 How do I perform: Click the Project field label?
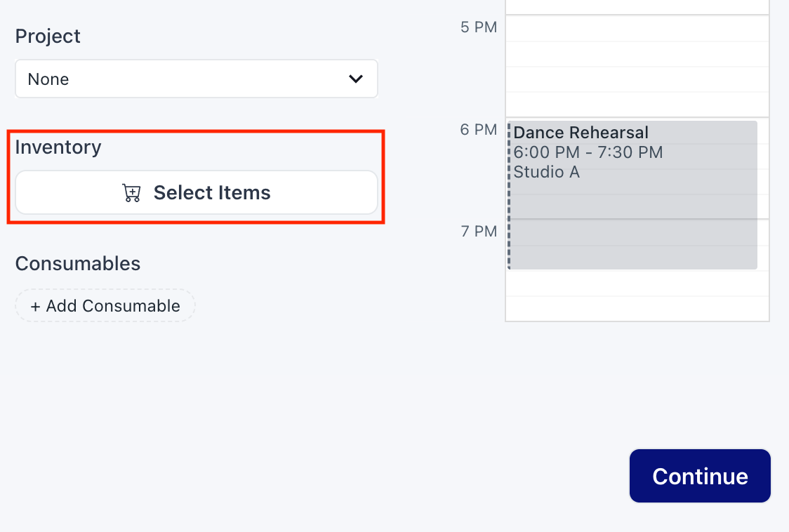click(48, 36)
